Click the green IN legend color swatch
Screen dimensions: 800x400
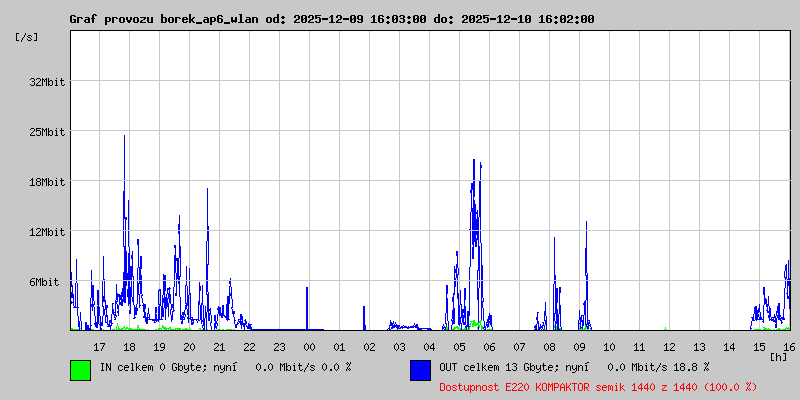click(81, 370)
